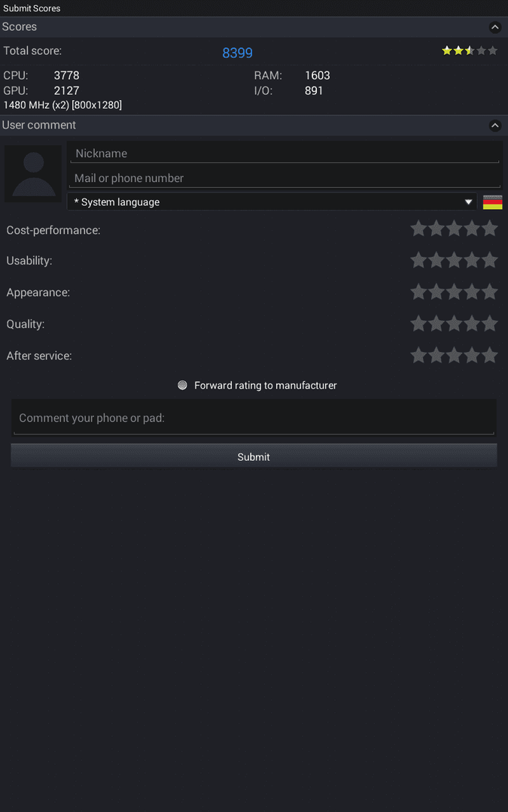This screenshot has width=508, height=812.
Task: Click the Comment your phone or pad box
Action: click(x=254, y=417)
